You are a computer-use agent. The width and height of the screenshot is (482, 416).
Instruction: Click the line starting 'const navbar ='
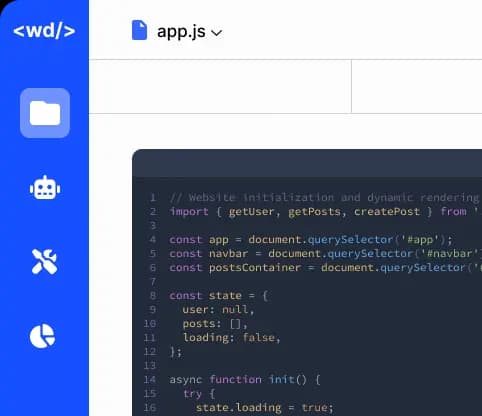click(x=325, y=254)
